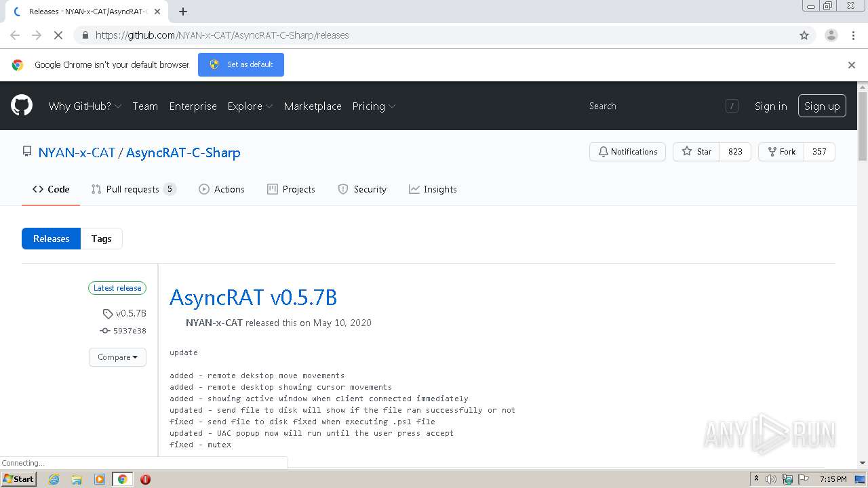Star the repository
The image size is (868, 488).
pos(696,152)
